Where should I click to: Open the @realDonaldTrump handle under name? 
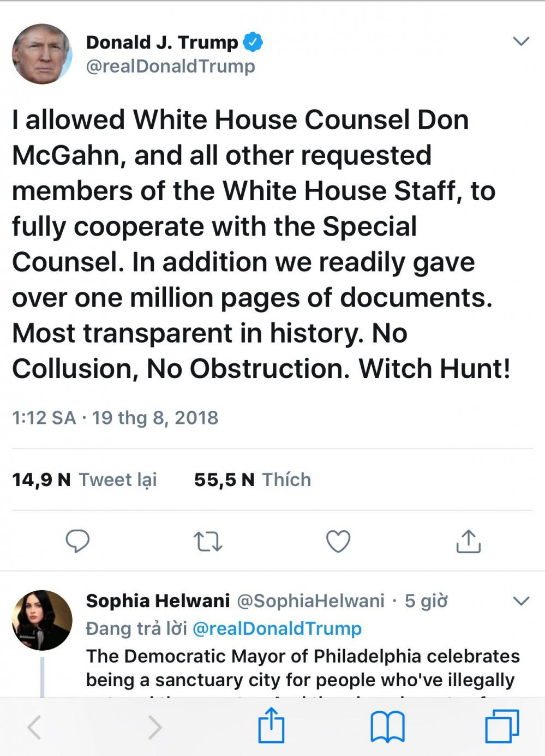(171, 66)
